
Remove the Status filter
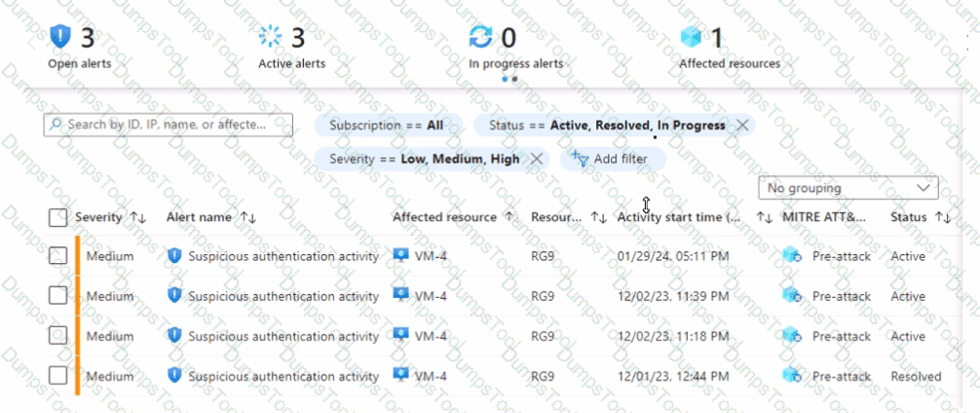coord(742,126)
